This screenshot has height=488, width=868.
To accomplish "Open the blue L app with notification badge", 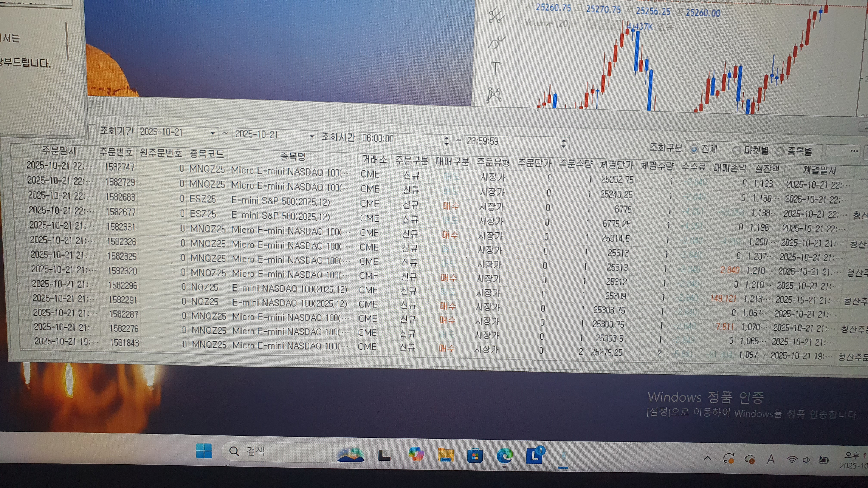I will [x=535, y=455].
